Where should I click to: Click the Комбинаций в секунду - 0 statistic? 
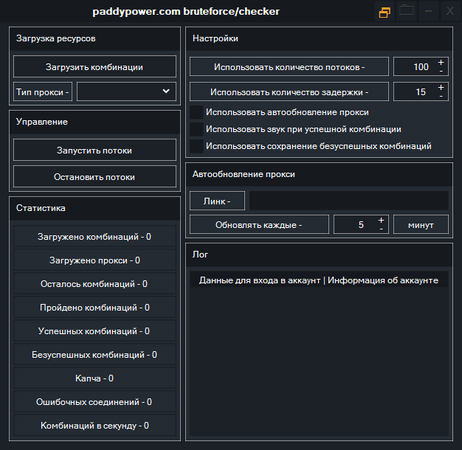click(95, 426)
